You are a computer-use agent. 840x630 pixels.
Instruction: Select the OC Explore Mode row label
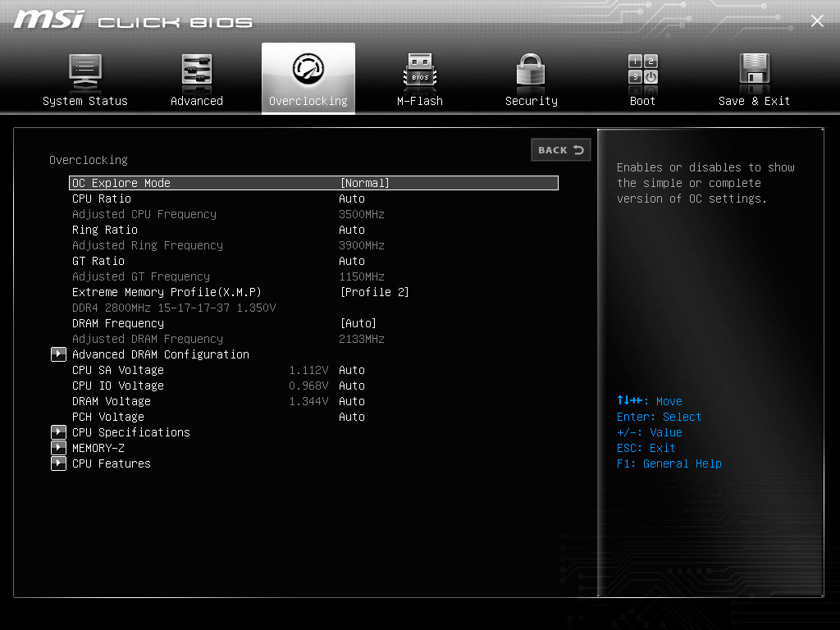(x=121, y=183)
